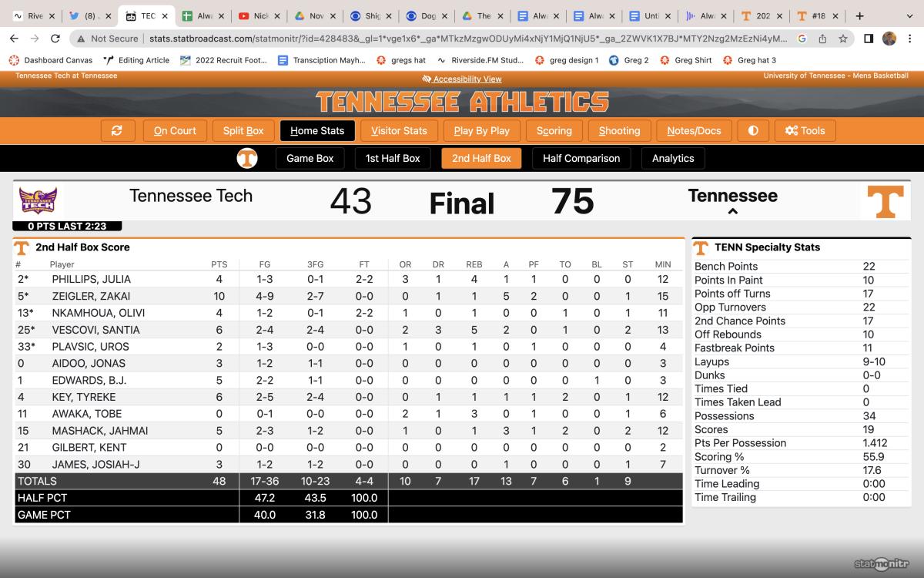Open Greg hat 3 bookmark

749,60
